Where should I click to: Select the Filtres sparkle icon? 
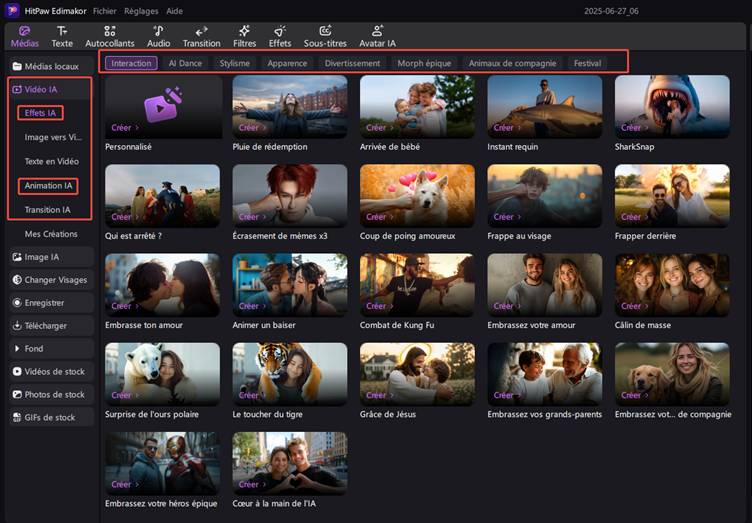pyautogui.click(x=244, y=32)
